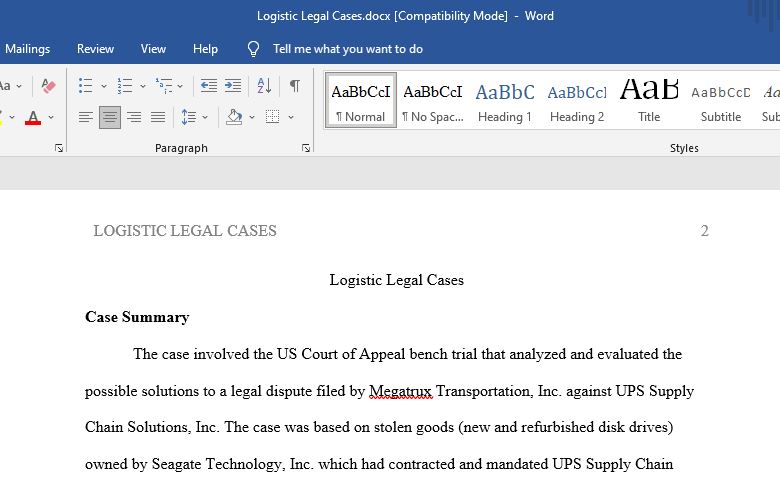The height and width of the screenshot is (478, 780).
Task: Click the Clear All Formatting eraser icon
Action: click(48, 86)
